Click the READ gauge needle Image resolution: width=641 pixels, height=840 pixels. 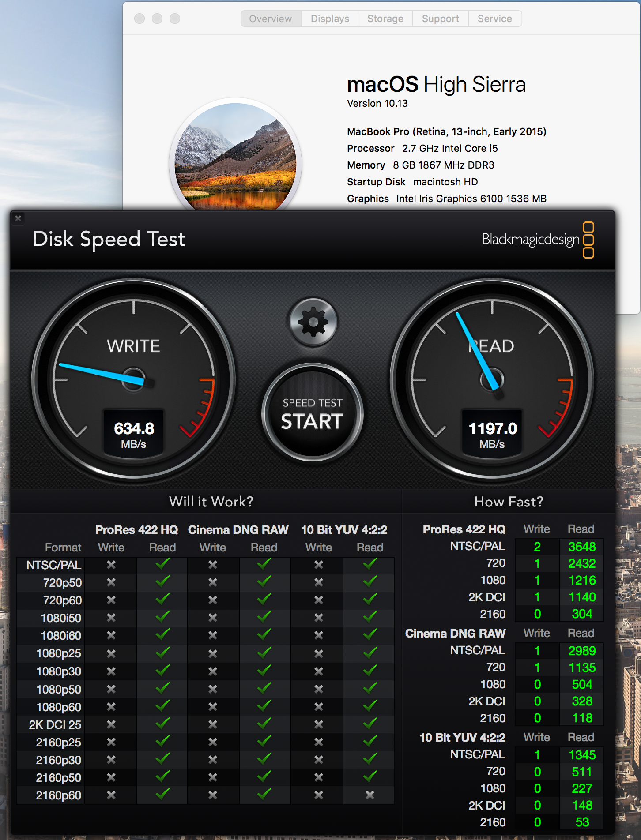(477, 351)
